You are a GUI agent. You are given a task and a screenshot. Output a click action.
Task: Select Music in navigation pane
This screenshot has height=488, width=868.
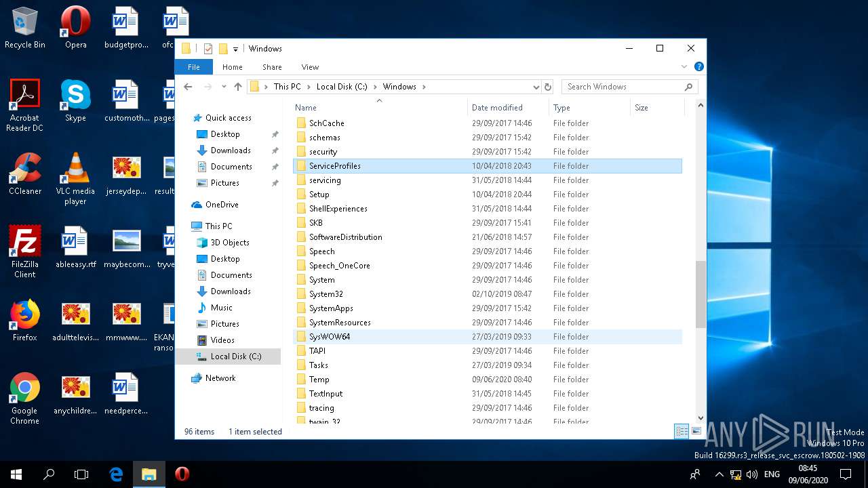coord(221,308)
